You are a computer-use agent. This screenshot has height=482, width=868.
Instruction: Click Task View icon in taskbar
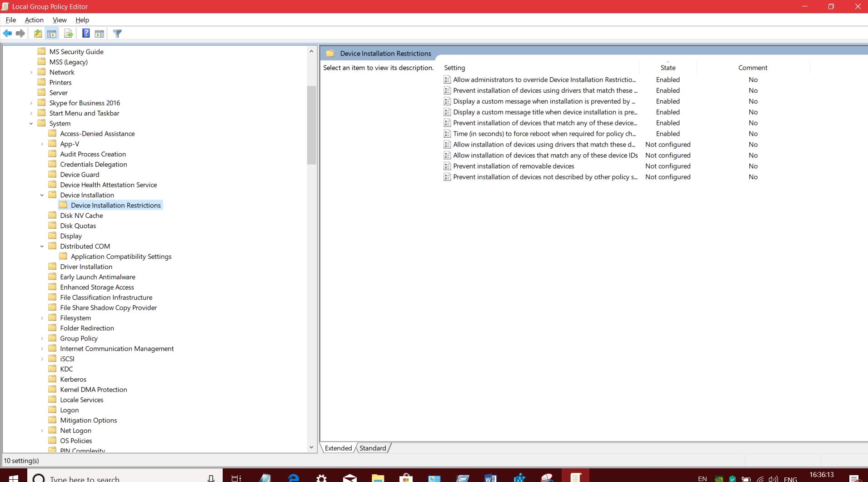(236, 477)
